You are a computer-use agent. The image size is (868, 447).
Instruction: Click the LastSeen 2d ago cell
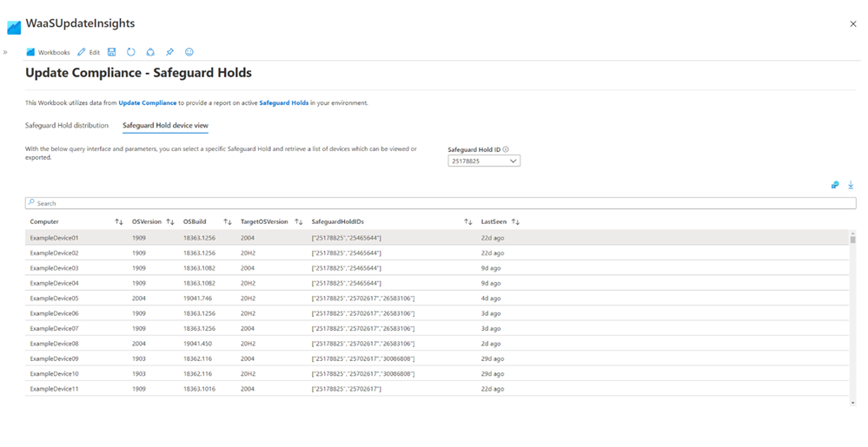point(491,344)
